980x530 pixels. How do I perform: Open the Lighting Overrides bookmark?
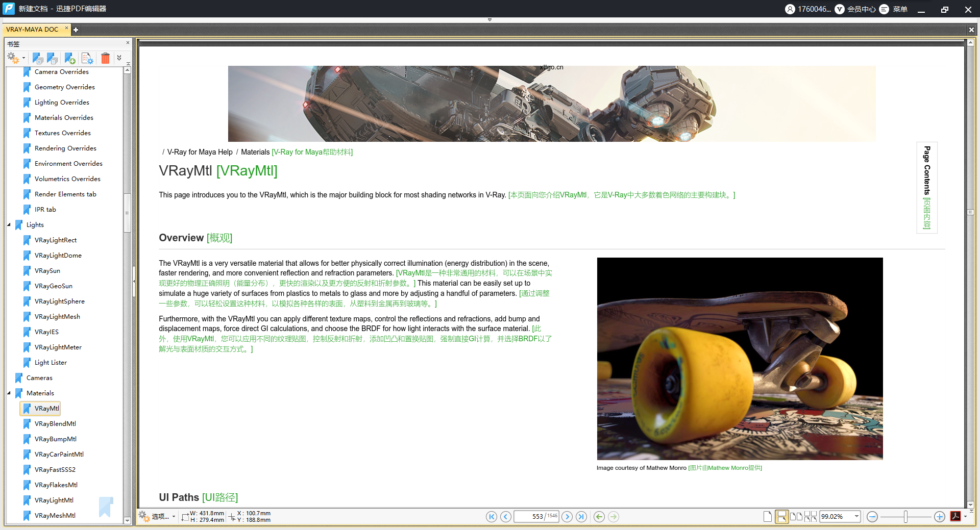(62, 103)
